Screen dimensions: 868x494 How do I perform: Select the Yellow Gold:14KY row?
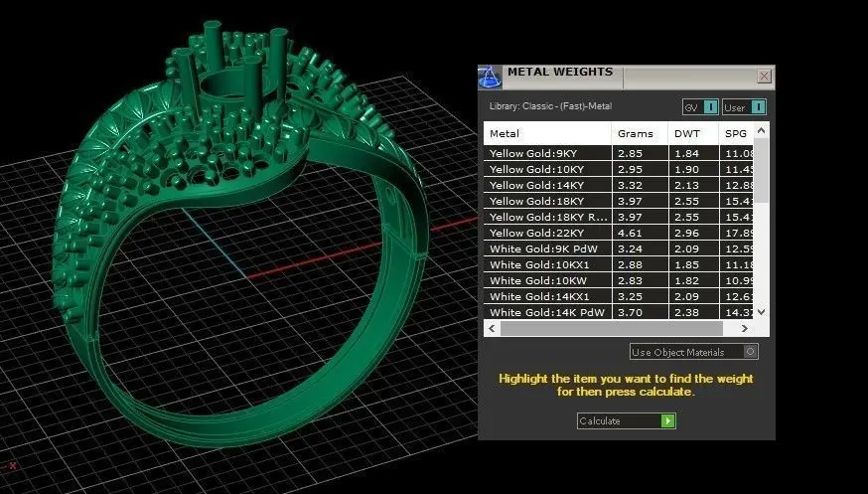pos(619,186)
